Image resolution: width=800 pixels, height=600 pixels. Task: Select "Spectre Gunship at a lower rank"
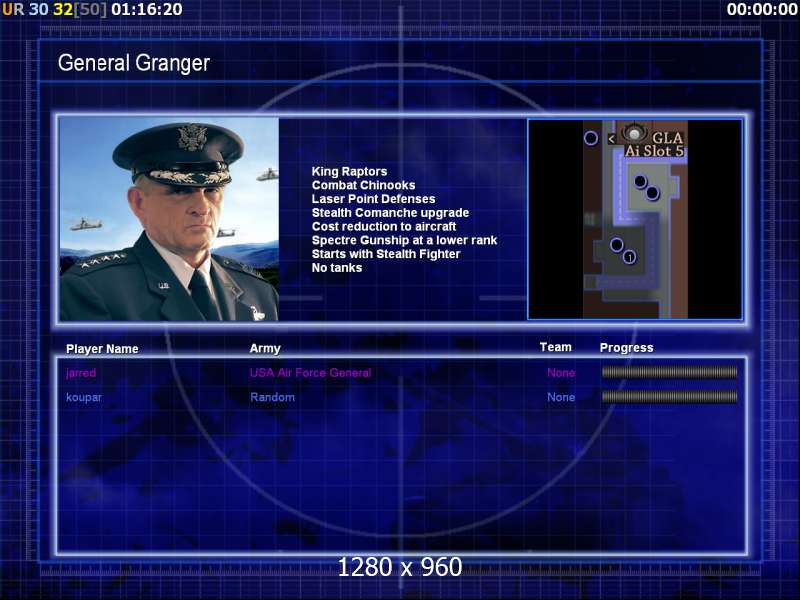404,240
